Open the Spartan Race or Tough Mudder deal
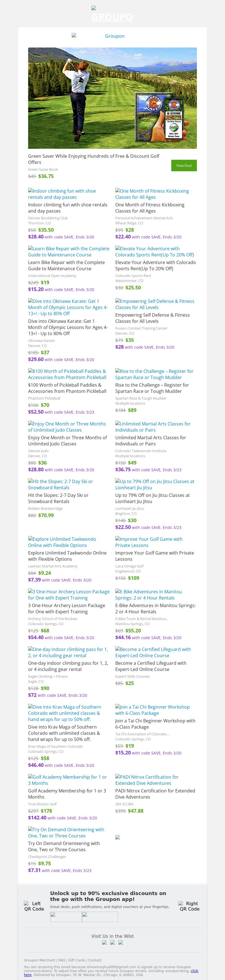 pyautogui.click(x=154, y=374)
